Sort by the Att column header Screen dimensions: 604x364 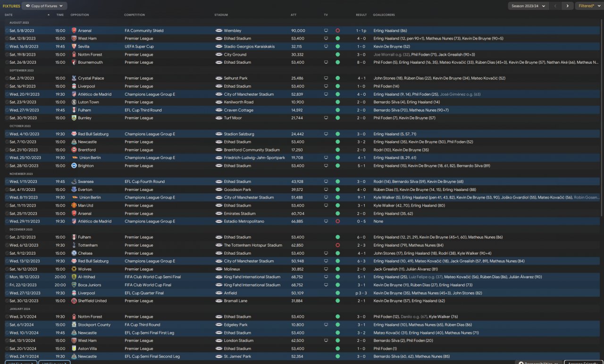(294, 15)
